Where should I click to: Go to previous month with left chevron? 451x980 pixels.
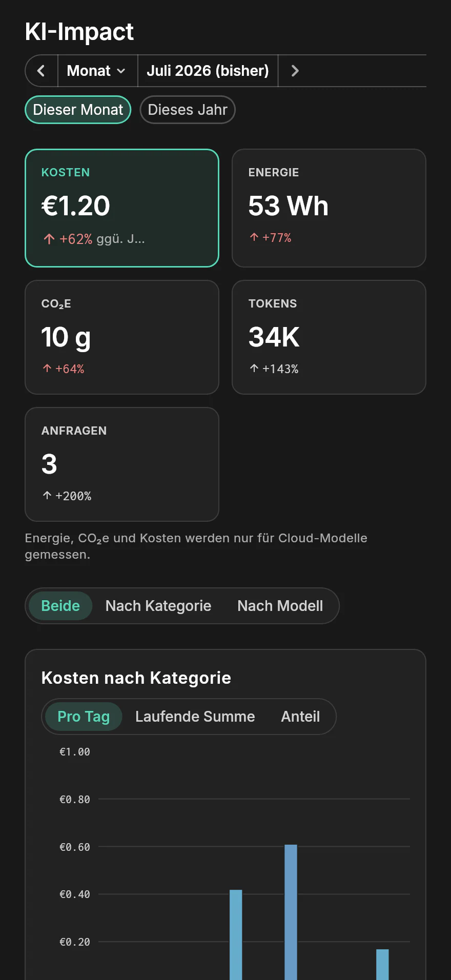[42, 71]
